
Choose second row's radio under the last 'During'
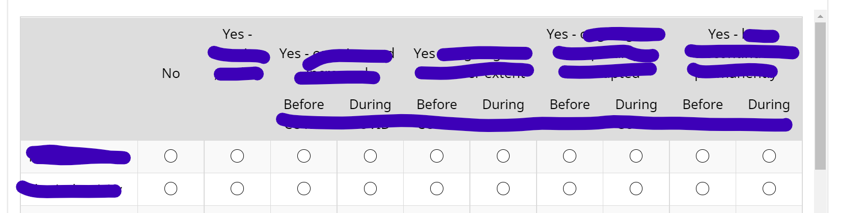769,189
